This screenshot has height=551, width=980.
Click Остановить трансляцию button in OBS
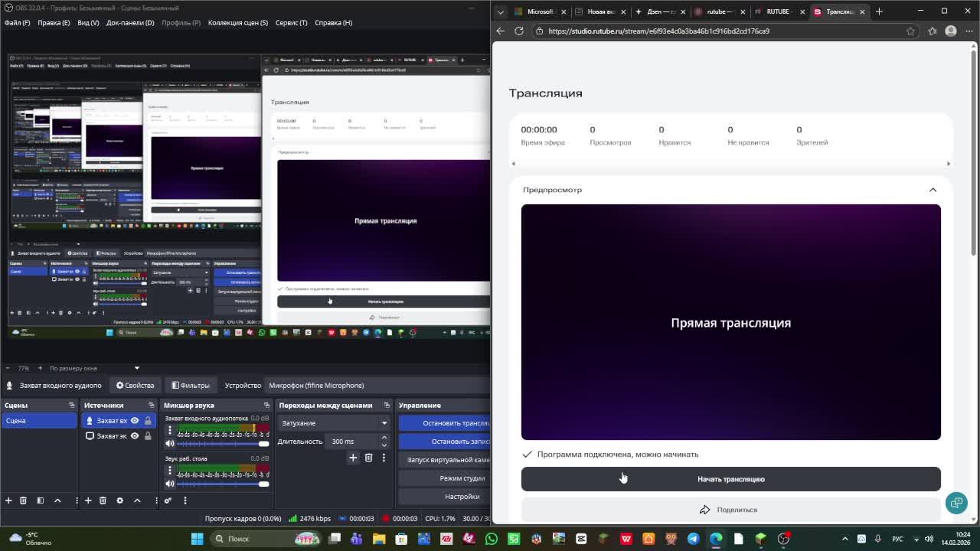tap(444, 423)
